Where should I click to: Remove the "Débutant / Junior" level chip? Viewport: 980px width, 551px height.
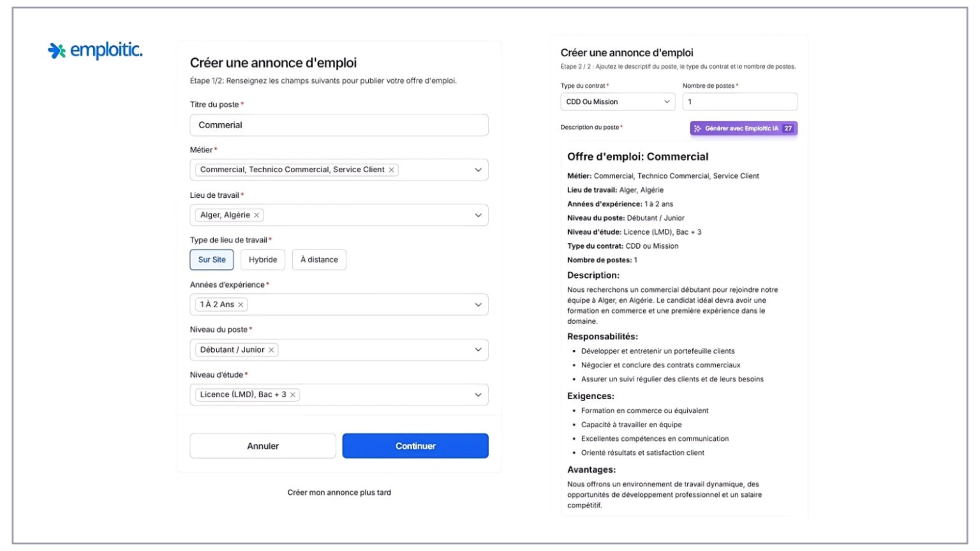[271, 349]
